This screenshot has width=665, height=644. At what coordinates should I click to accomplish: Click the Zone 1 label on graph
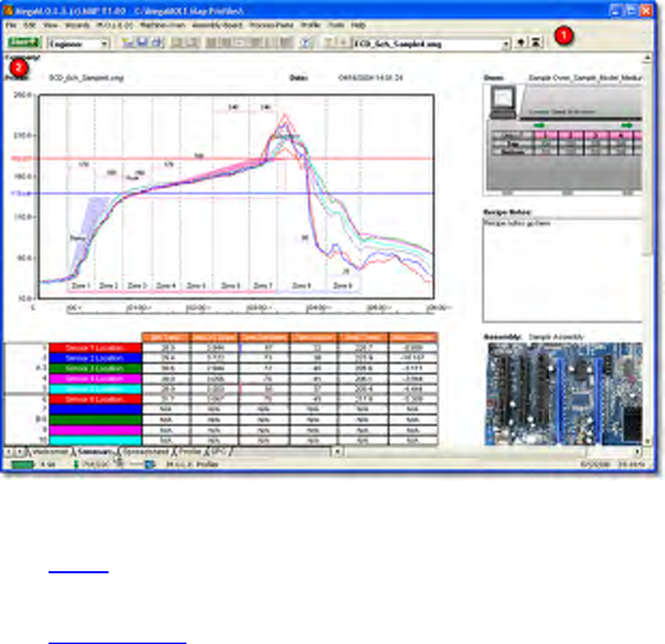coord(81,286)
